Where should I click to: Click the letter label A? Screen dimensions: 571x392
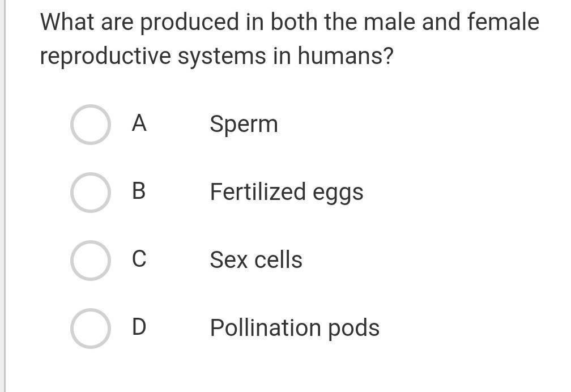[139, 123]
